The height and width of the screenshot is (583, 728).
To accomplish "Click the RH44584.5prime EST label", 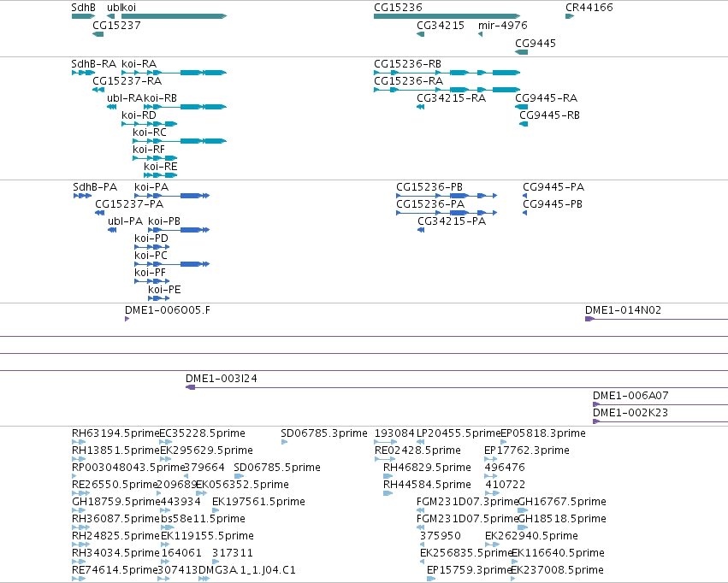I will (x=427, y=485).
